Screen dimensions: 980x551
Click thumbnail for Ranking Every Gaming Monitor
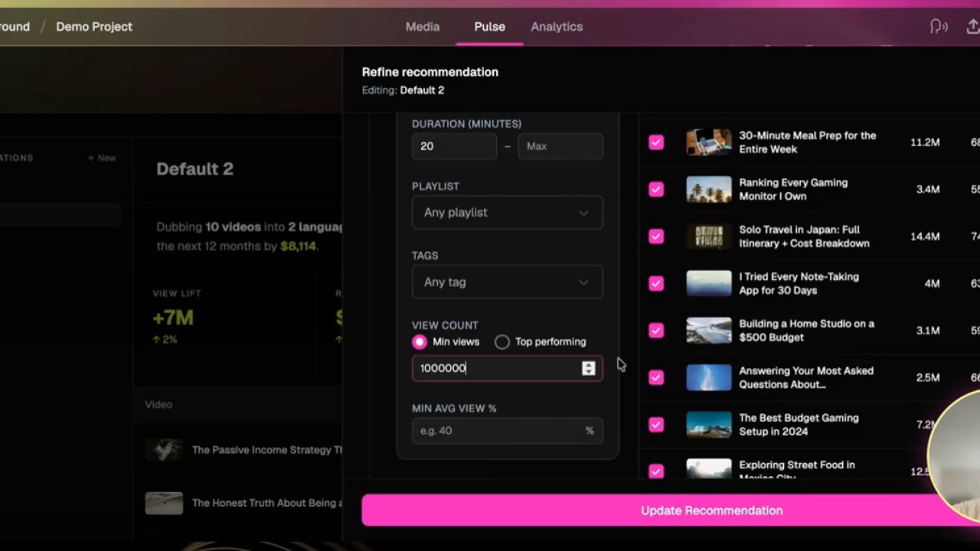pyautogui.click(x=709, y=190)
